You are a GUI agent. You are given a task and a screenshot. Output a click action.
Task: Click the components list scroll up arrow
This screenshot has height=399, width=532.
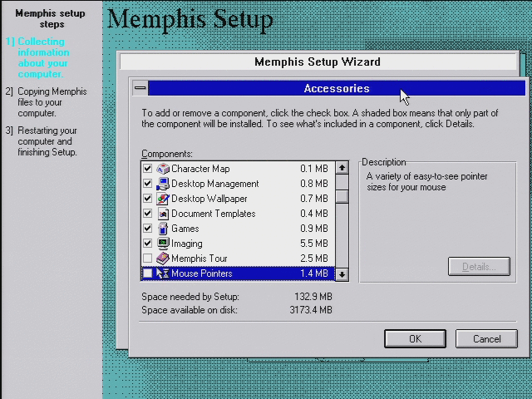click(342, 168)
